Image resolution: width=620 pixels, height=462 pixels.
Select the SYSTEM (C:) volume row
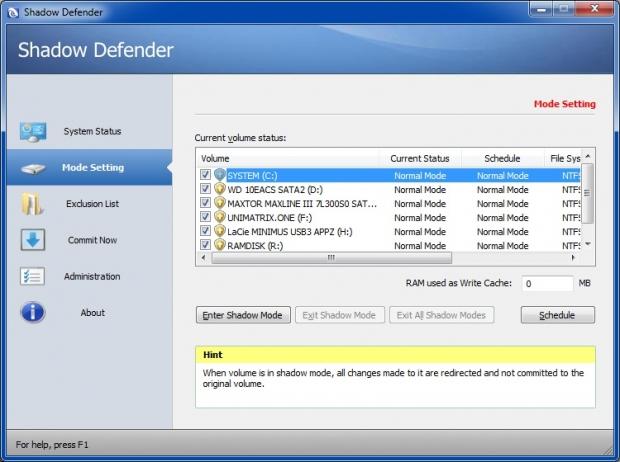pos(388,175)
